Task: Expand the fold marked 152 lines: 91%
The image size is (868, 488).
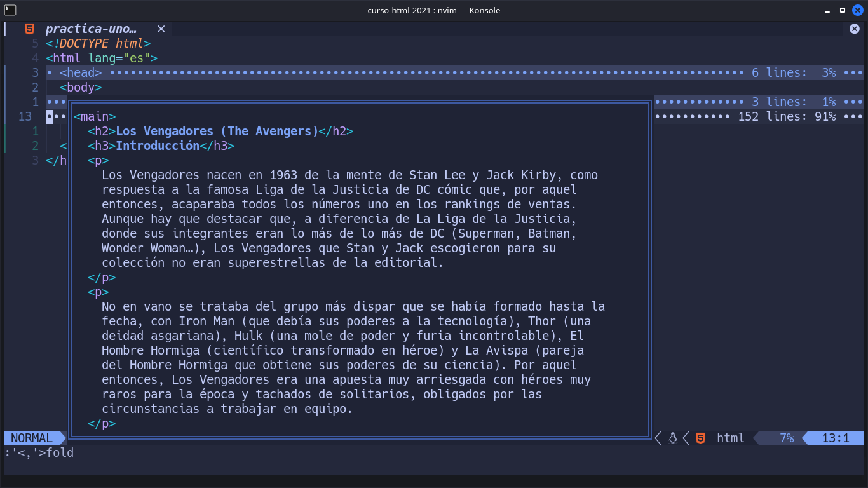Action: (x=759, y=117)
